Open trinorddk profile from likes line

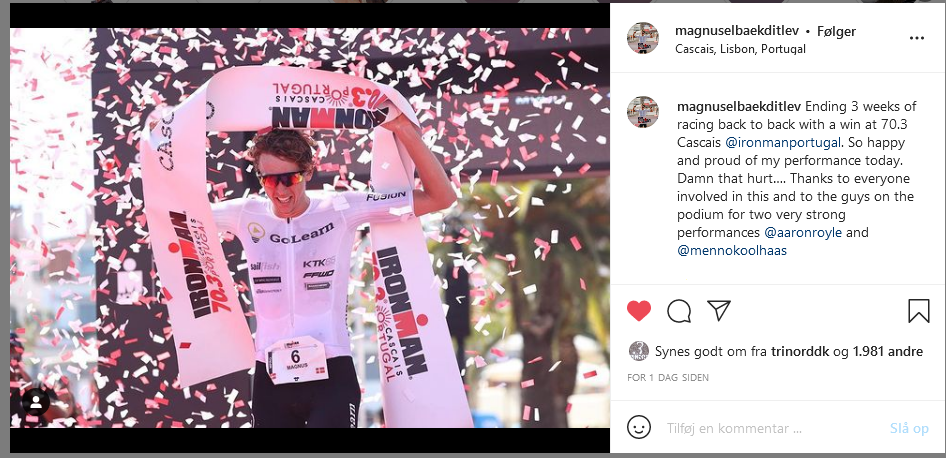pyautogui.click(x=800, y=351)
